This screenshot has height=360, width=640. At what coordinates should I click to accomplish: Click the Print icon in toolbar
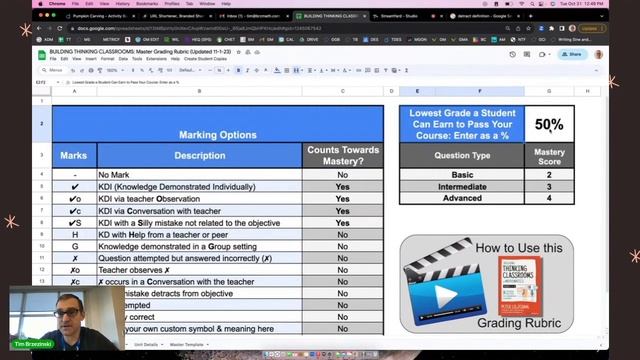tap(91, 70)
